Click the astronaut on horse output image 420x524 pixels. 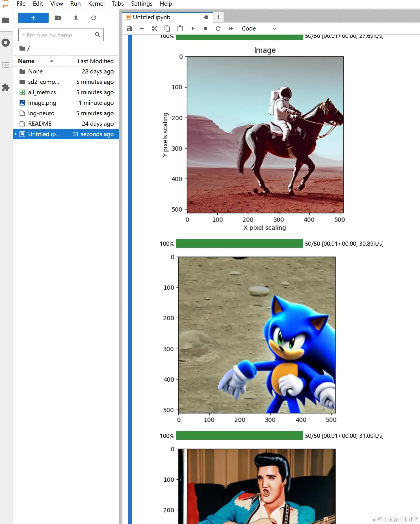265,135
